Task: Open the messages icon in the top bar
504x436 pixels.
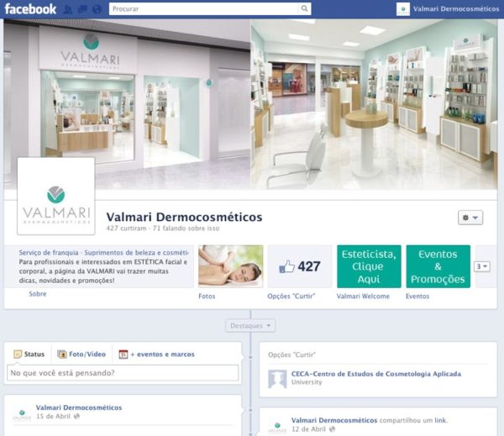Action: coord(82,9)
